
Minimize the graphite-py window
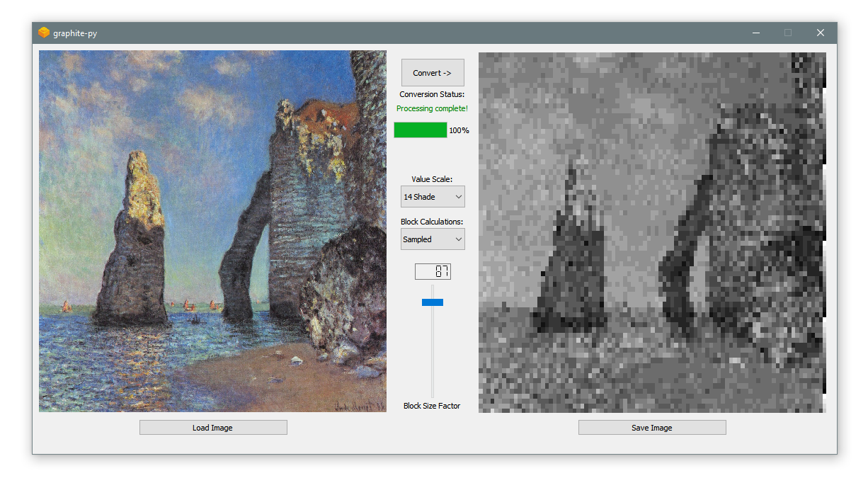[756, 33]
